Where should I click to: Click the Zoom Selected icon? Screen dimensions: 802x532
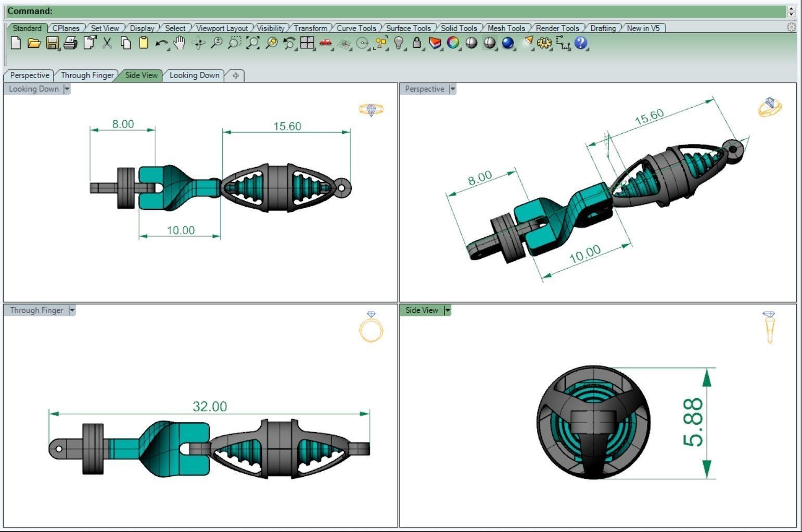271,43
